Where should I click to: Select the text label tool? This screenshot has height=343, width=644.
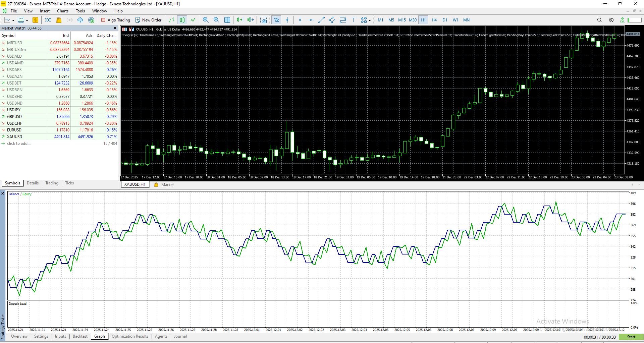pyautogui.click(x=354, y=20)
